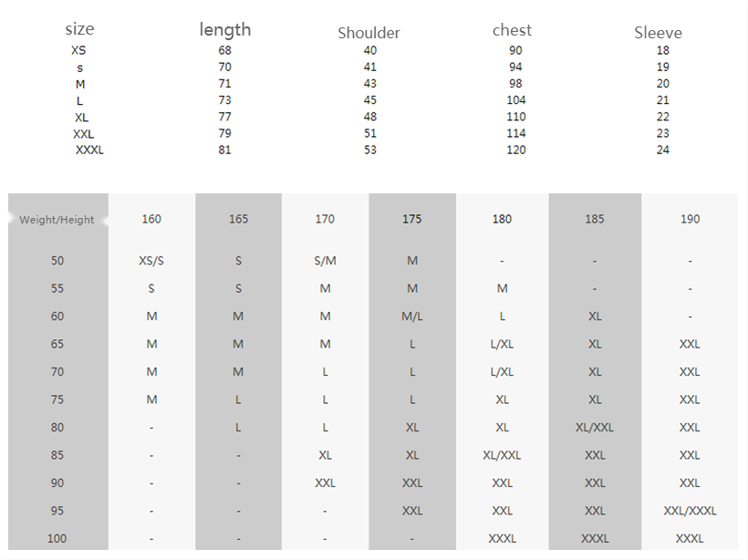748x560 pixels.
Task: Click the XS/S cell for weight 50
Action: click(x=151, y=261)
